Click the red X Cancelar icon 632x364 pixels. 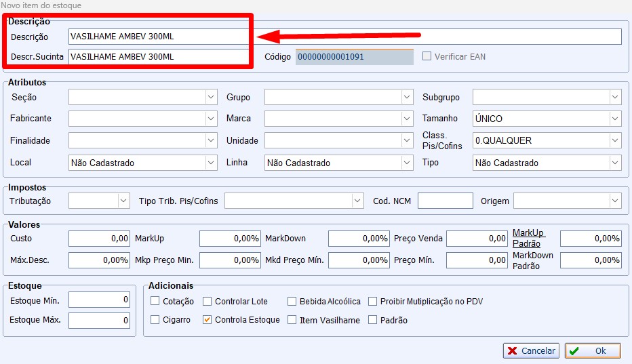coord(512,350)
